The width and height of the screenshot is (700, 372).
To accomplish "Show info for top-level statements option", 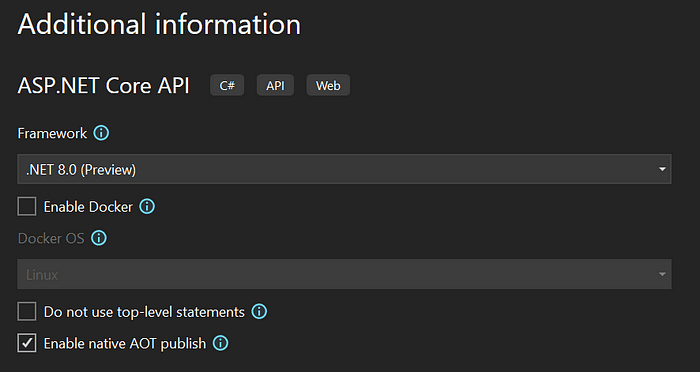I will pos(259,311).
